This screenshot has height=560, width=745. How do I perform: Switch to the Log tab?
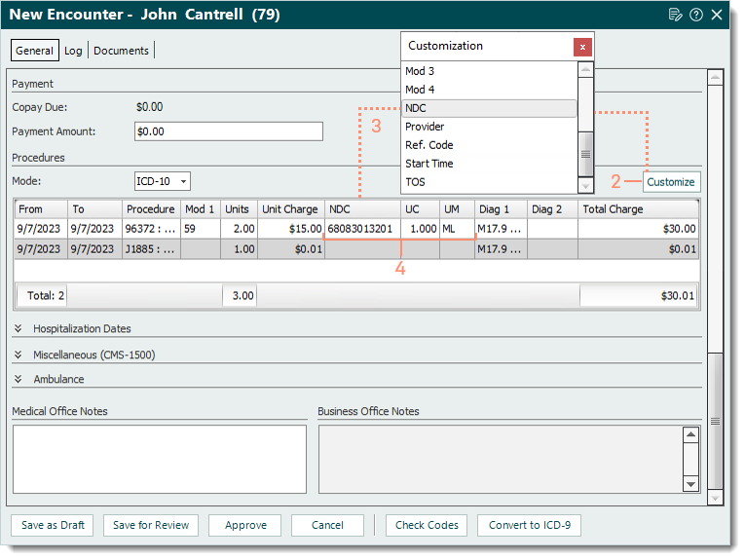pyautogui.click(x=73, y=51)
